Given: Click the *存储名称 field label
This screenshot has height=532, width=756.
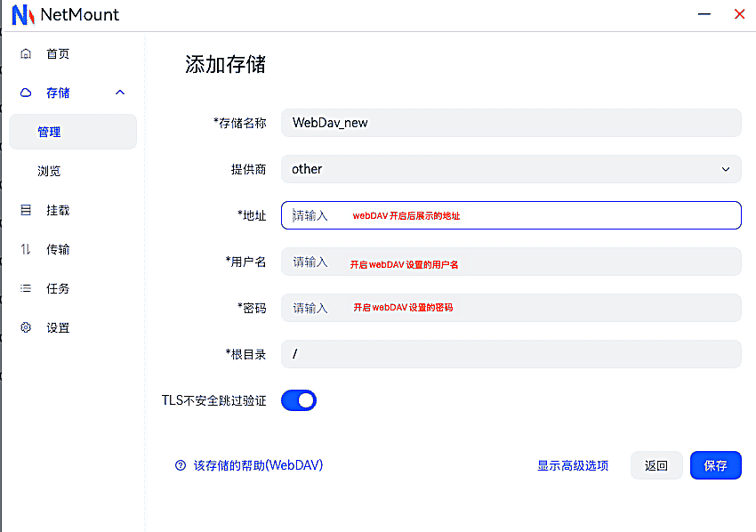Looking at the screenshot, I should (239, 123).
